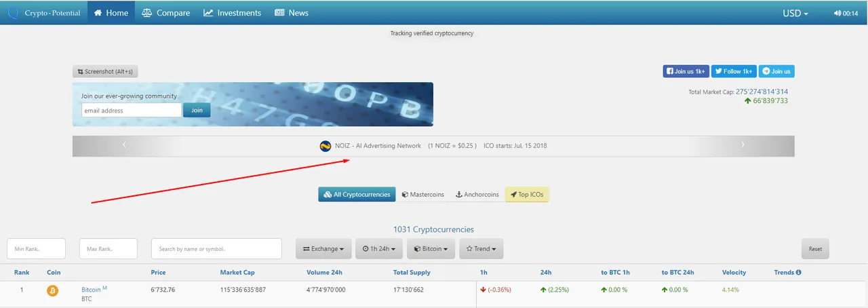868x308 pixels.
Task: Open the Top ICOs list
Action: 528,194
